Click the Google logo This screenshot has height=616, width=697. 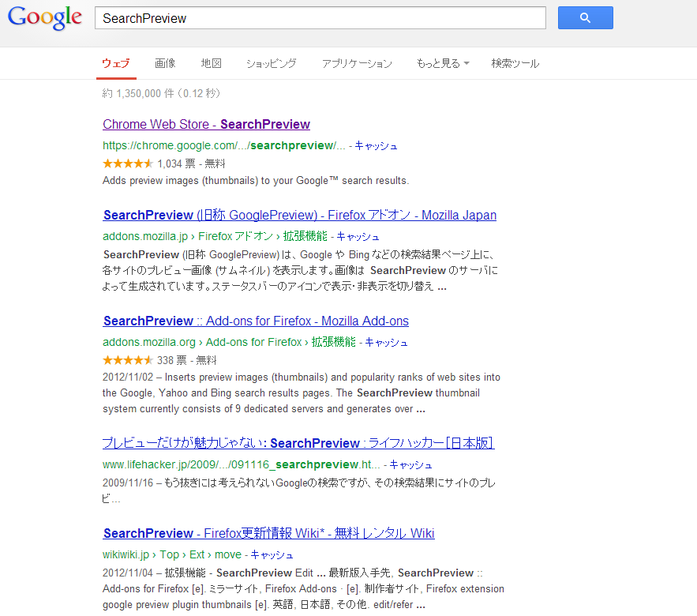(x=44, y=18)
